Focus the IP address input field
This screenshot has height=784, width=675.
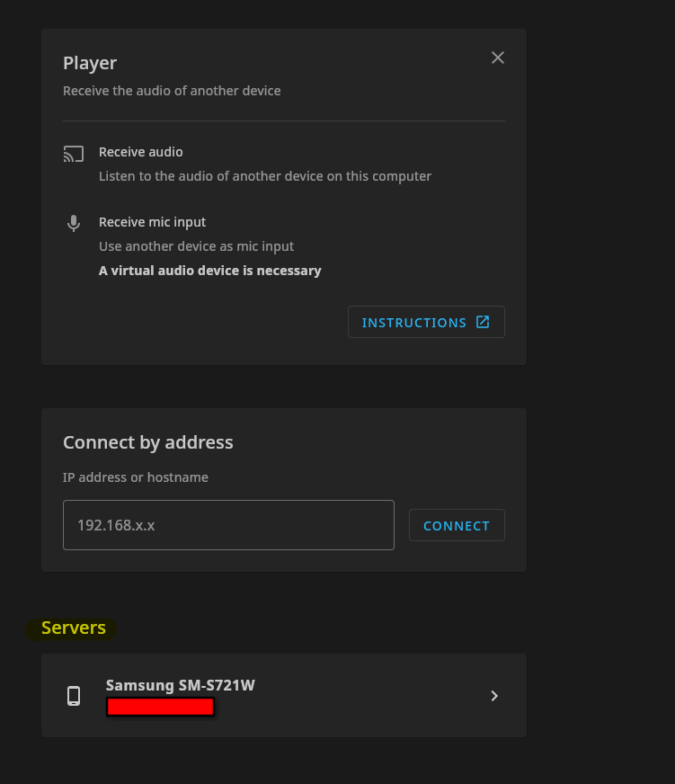click(228, 525)
